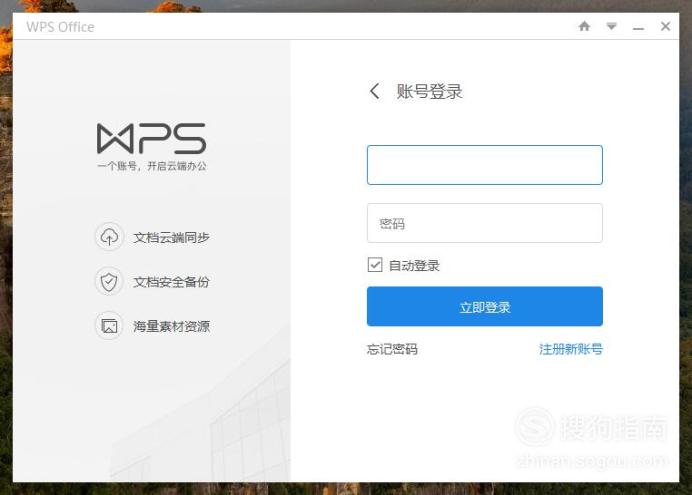Image resolution: width=692 pixels, height=495 pixels.
Task: Click the home icon in title bar
Action: [x=584, y=26]
